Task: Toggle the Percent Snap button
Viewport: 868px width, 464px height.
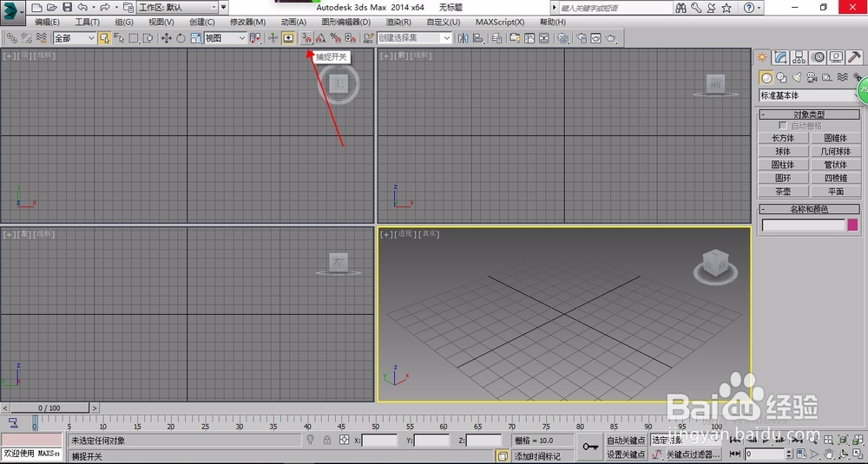Action: tap(335, 37)
